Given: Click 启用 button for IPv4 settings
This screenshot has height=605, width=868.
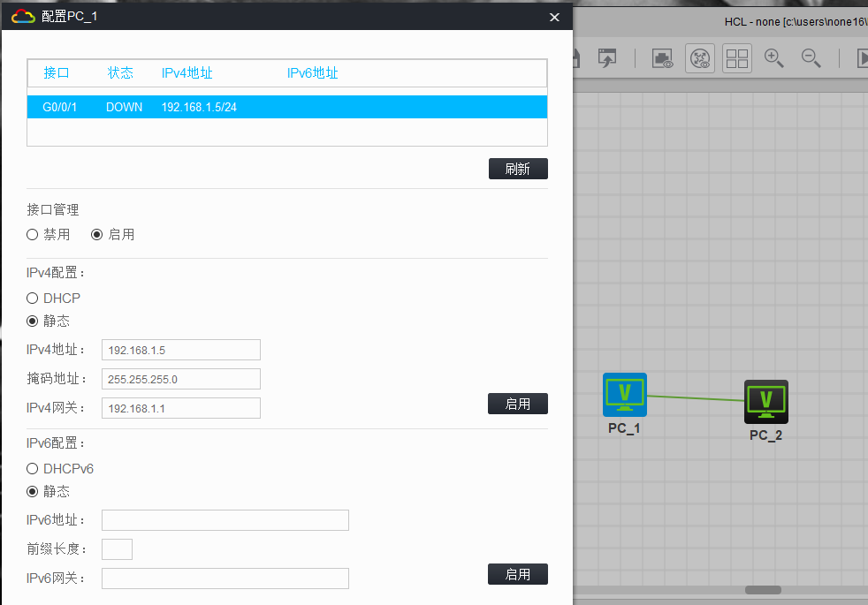Looking at the screenshot, I should pos(518,404).
